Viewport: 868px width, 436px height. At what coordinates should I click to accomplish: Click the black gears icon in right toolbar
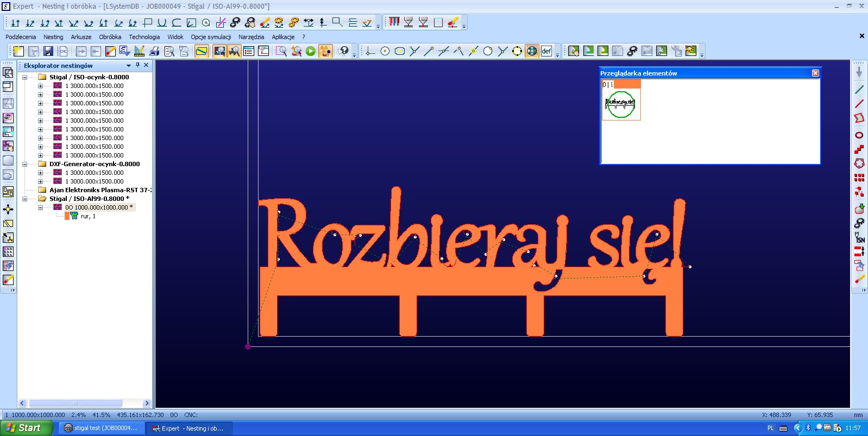tap(859, 223)
